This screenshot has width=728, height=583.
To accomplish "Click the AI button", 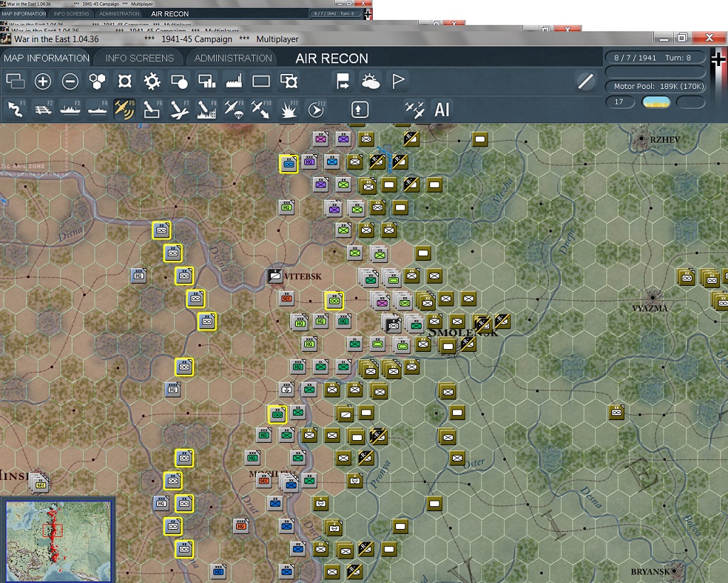I will (441, 109).
